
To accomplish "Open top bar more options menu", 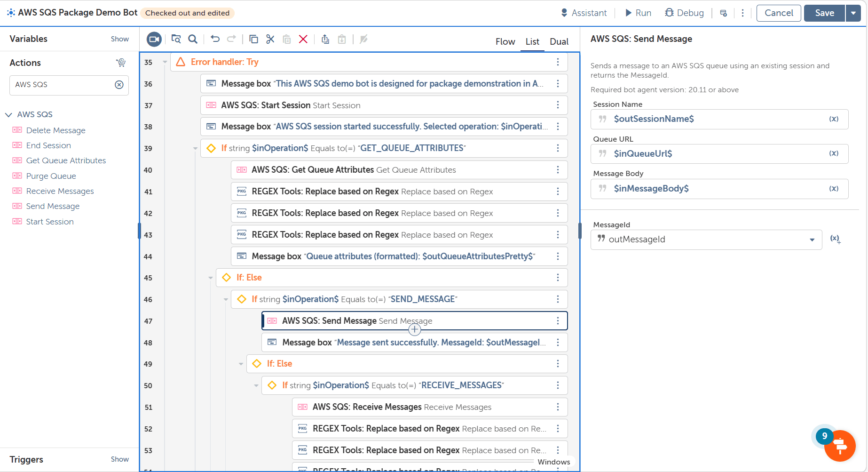I will point(743,13).
